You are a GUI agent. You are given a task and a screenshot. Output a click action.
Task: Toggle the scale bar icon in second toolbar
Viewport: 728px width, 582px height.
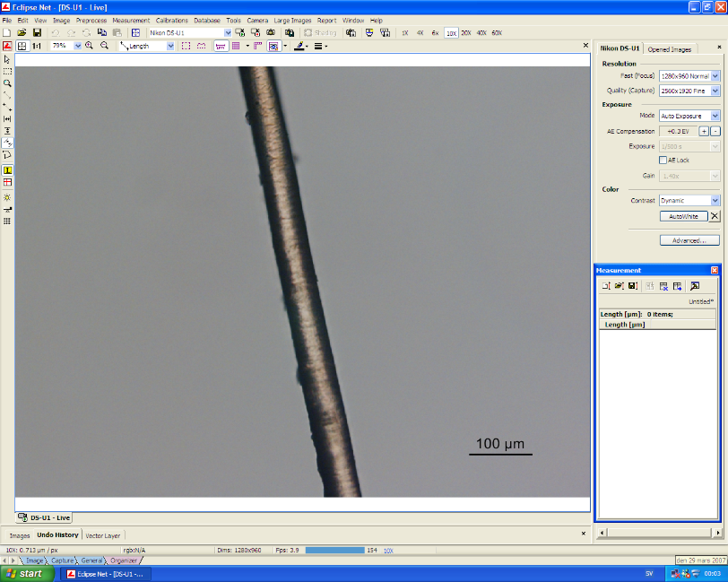click(221, 46)
